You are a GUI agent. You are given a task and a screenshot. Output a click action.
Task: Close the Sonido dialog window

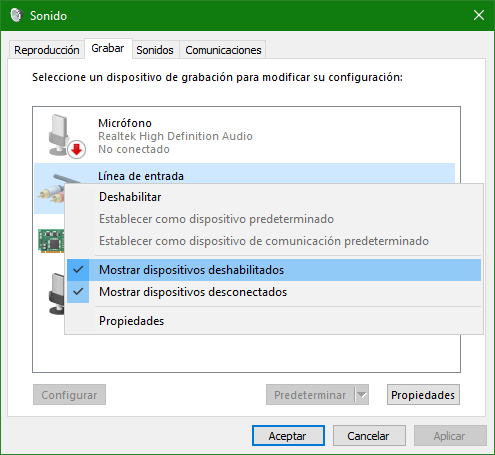(479, 15)
